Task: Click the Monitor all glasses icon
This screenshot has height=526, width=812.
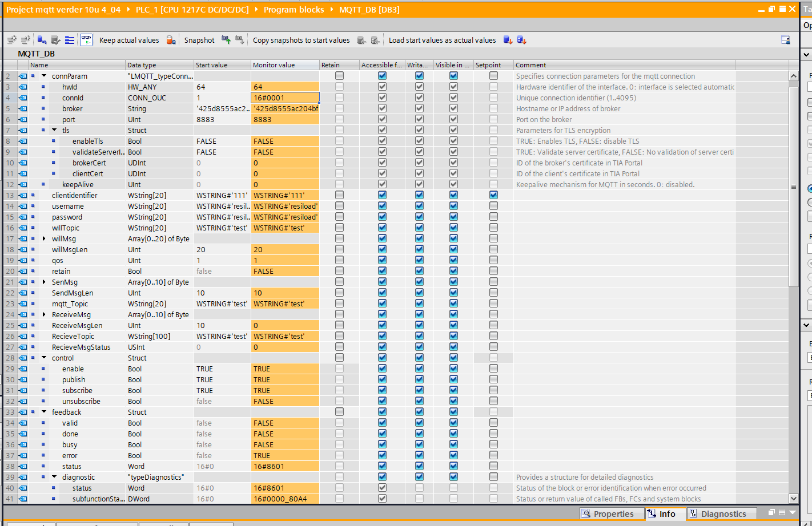Action: pos(86,40)
